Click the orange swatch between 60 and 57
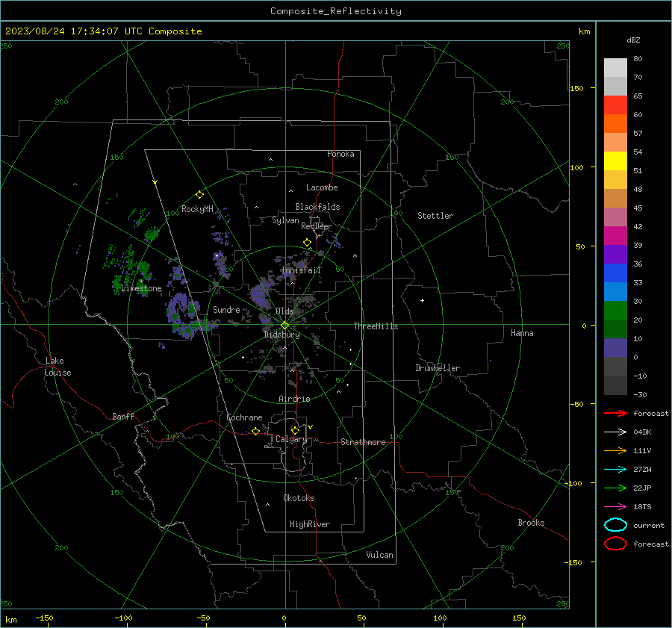Image resolution: width=672 pixels, height=628 pixels. pyautogui.click(x=615, y=124)
